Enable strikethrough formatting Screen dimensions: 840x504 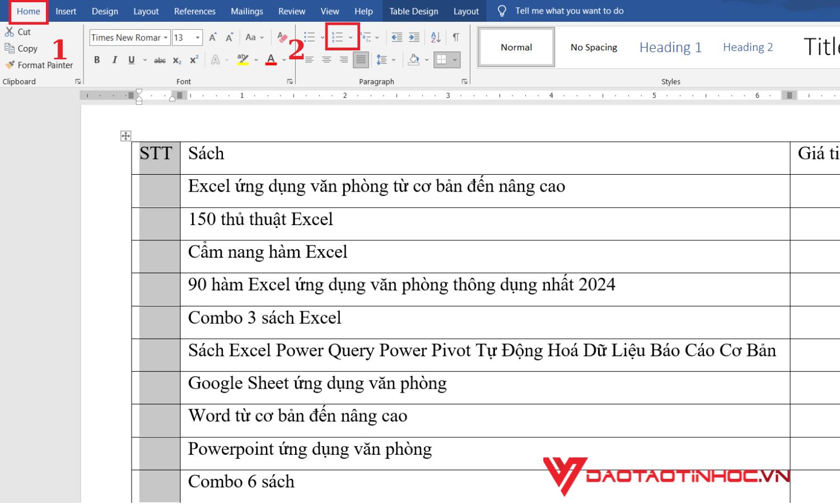[160, 59]
